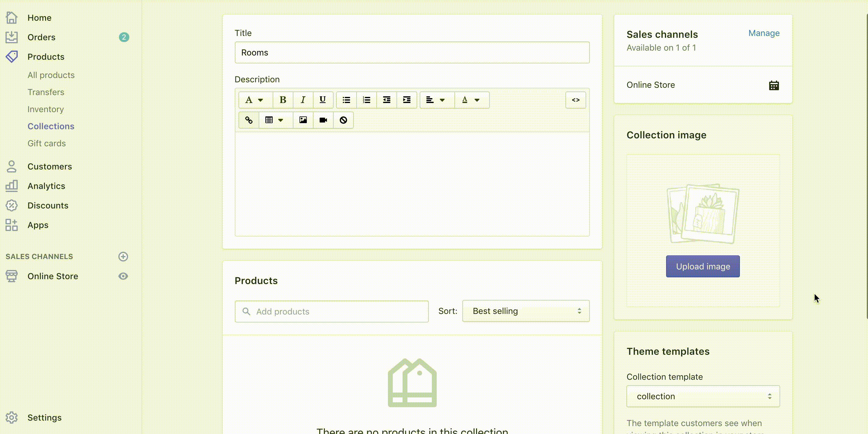Clear formatting with the circle-slash icon
The height and width of the screenshot is (434, 868).
[x=343, y=120]
